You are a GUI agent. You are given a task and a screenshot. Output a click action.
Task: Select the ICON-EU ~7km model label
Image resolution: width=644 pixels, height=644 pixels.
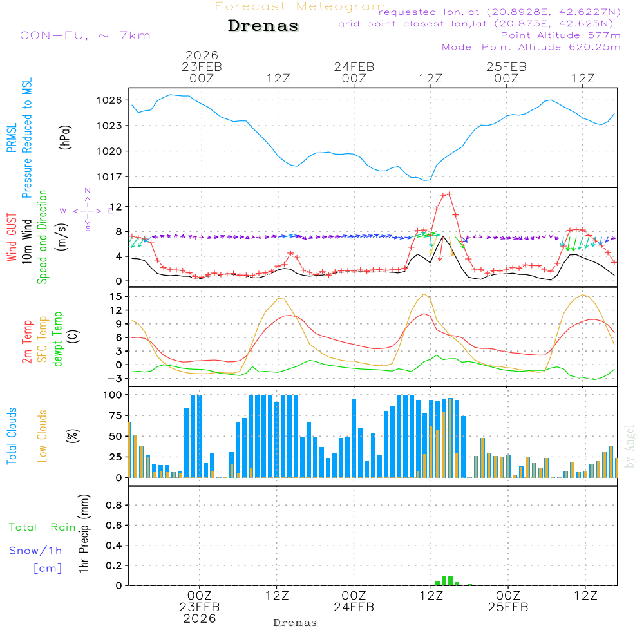[x=82, y=35]
